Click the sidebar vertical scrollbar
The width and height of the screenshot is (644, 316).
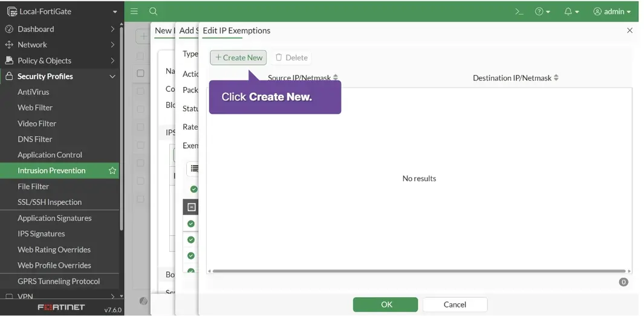coord(121,127)
